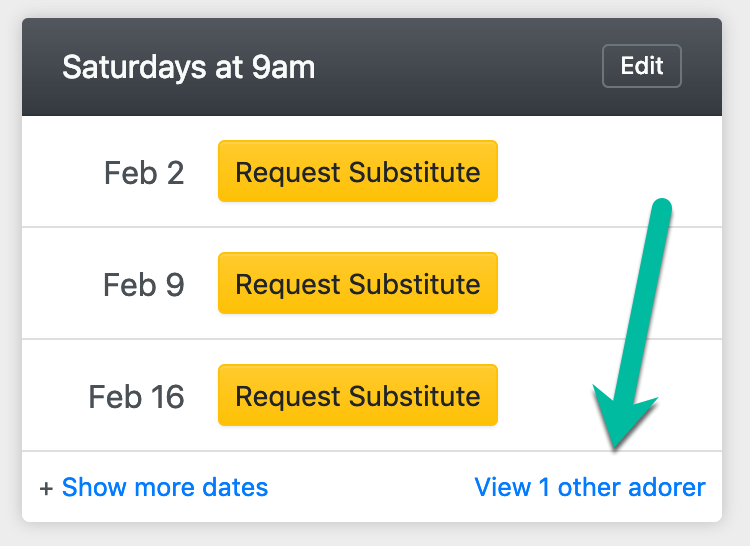Click the plus sign beside Show more dates
This screenshot has height=546, width=750.
point(46,489)
